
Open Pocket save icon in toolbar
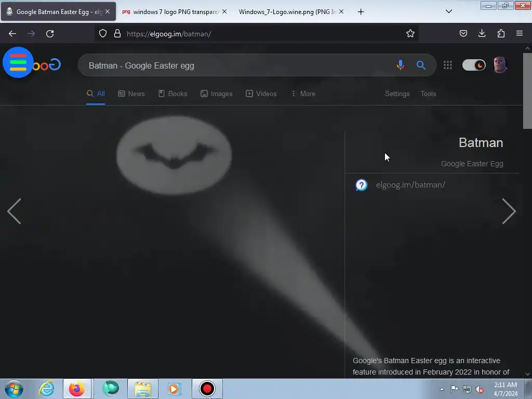pyautogui.click(x=463, y=33)
